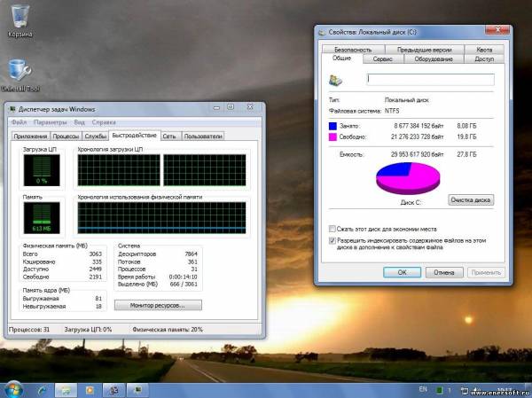Viewport: 532px width, 398px height.
Task: Maximize the Task Manager window
Action: pos(231,107)
